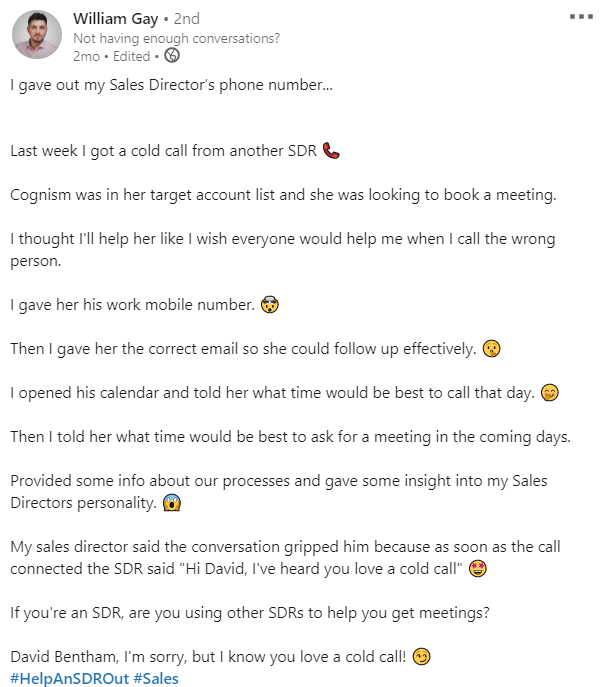Screen dimensions: 604x687
Task: Open the #HelpAnSDROut hashtag
Action: click(x=69, y=679)
